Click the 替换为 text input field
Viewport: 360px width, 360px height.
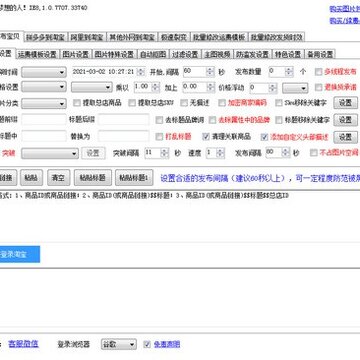[x=124, y=136]
